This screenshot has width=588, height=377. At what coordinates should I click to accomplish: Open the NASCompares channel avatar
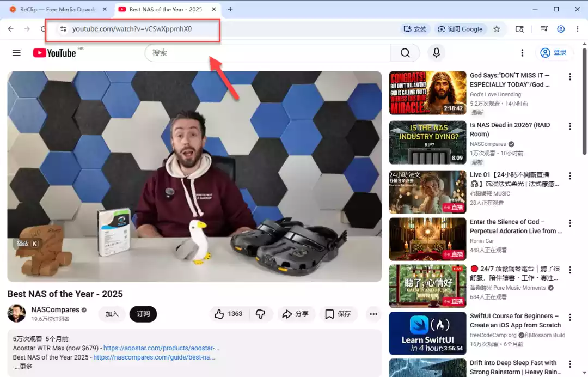coord(16,314)
